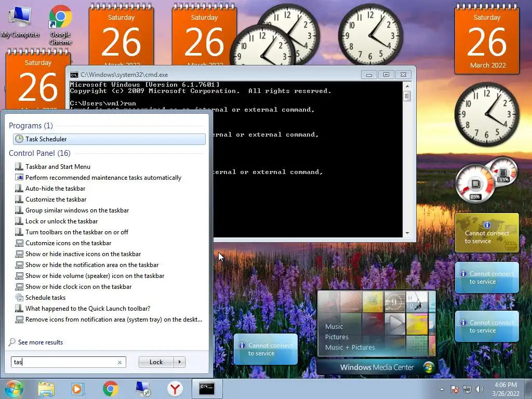Click the Start orb button
This screenshot has height=399, width=532.
(x=14, y=389)
